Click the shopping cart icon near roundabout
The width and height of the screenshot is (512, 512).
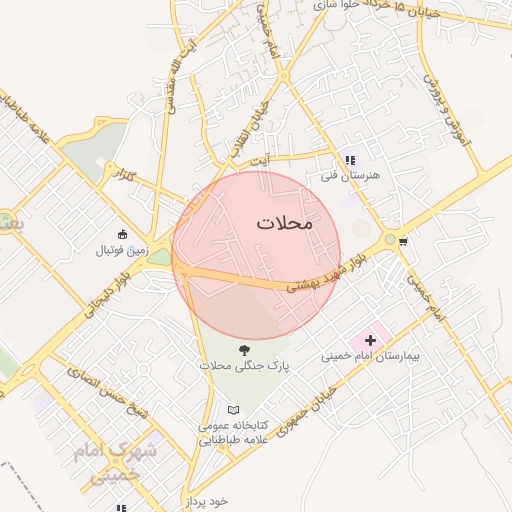[403, 241]
